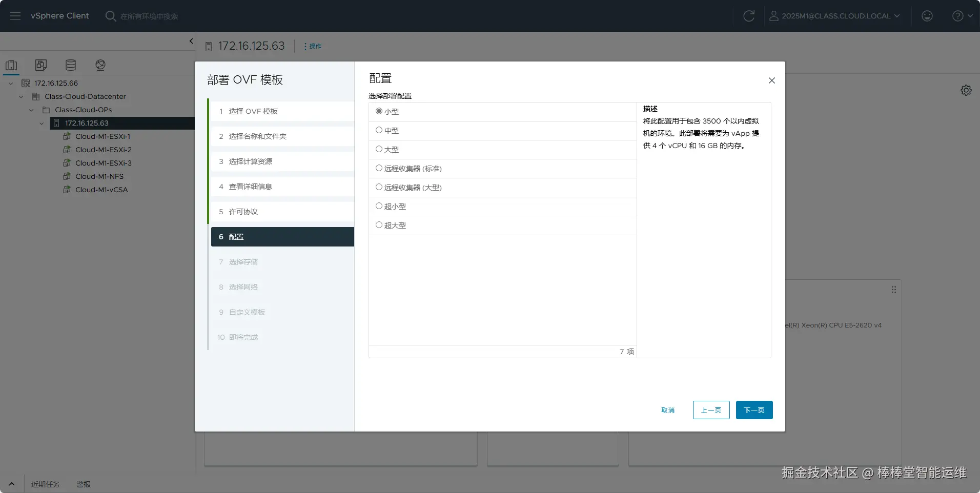Select Class-Cloud-OPs folder in the tree
The width and height of the screenshot is (980, 493).
pyautogui.click(x=84, y=110)
